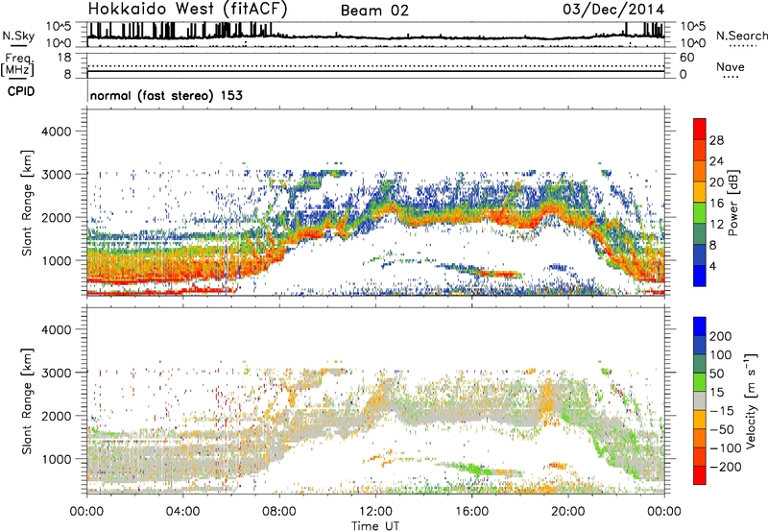Screen dimensions: 768x532
Task: Select the '200' value on the velocity color bar
Action: click(721, 336)
